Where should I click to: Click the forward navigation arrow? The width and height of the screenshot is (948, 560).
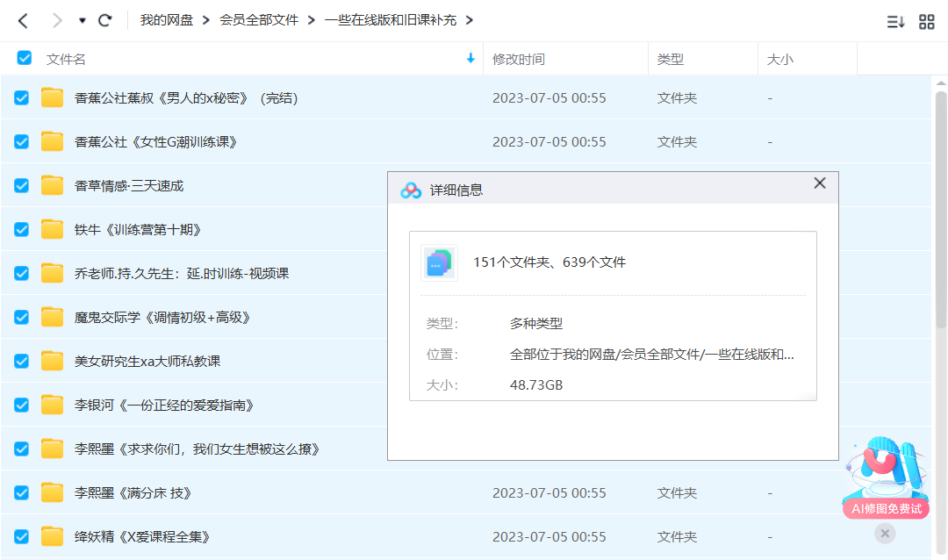[57, 20]
